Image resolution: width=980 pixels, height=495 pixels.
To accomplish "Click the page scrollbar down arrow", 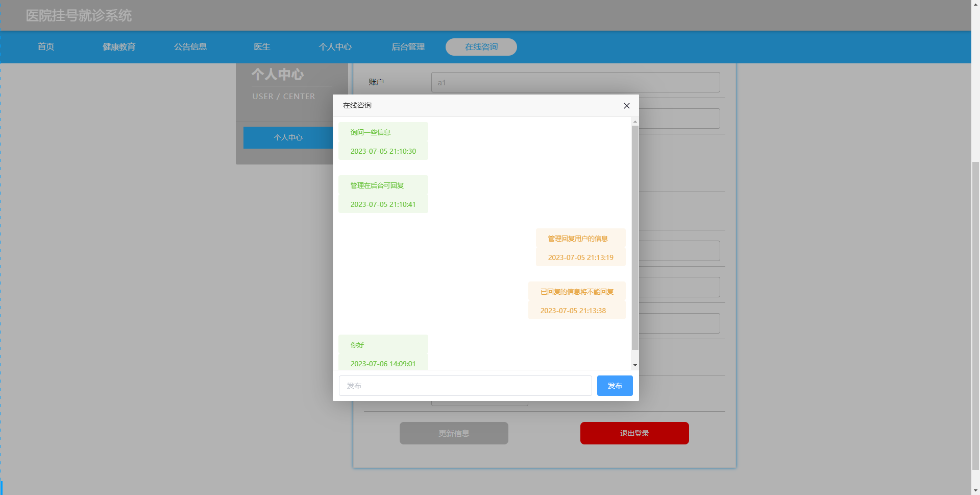I will point(975,490).
